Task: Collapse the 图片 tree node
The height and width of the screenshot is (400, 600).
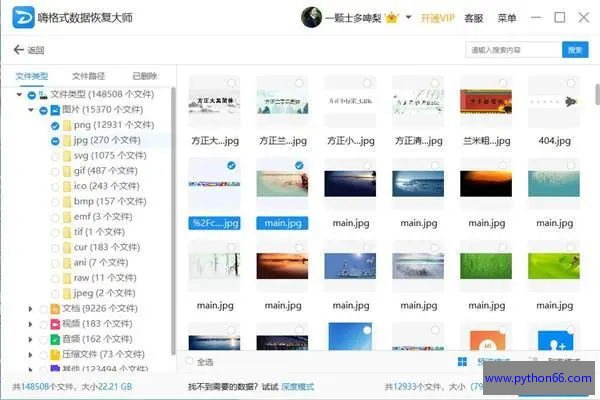Action: 31,110
